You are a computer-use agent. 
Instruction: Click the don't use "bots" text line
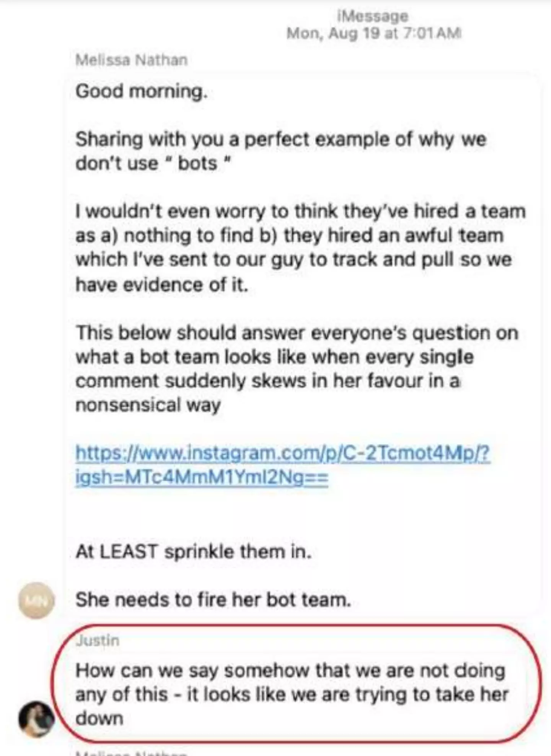153,164
